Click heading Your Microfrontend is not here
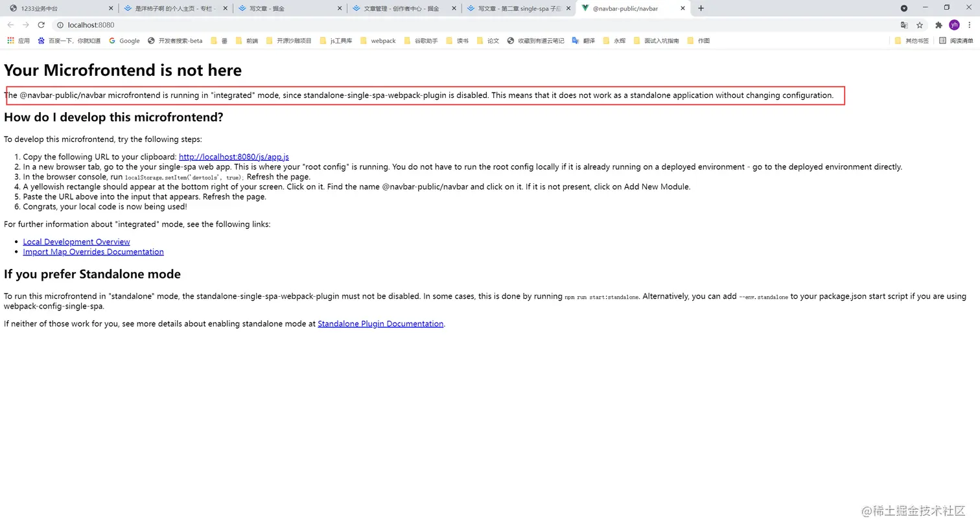 pos(122,70)
